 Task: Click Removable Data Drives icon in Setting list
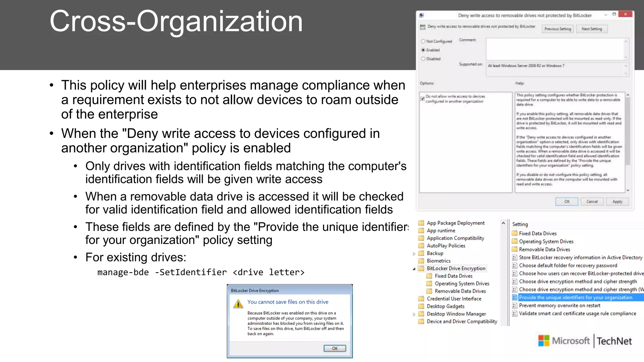click(x=514, y=249)
